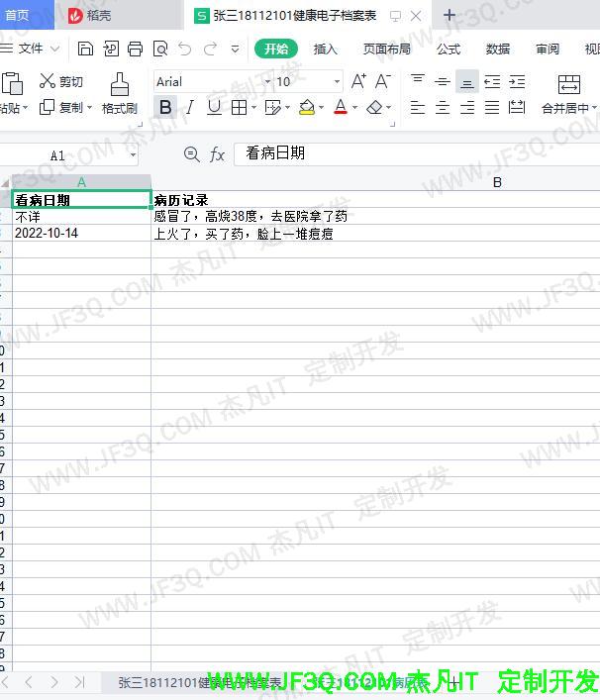
Task: Click the Increase Indent icon
Action: coord(517,81)
